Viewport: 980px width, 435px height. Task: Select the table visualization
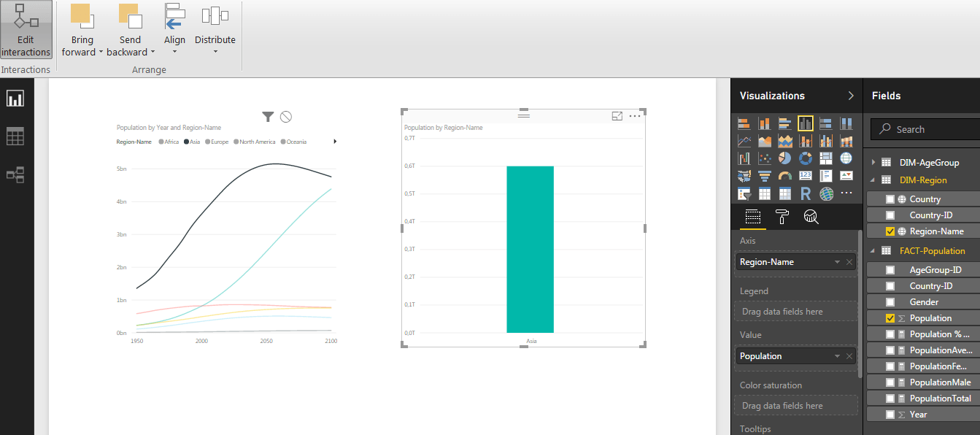(x=765, y=194)
